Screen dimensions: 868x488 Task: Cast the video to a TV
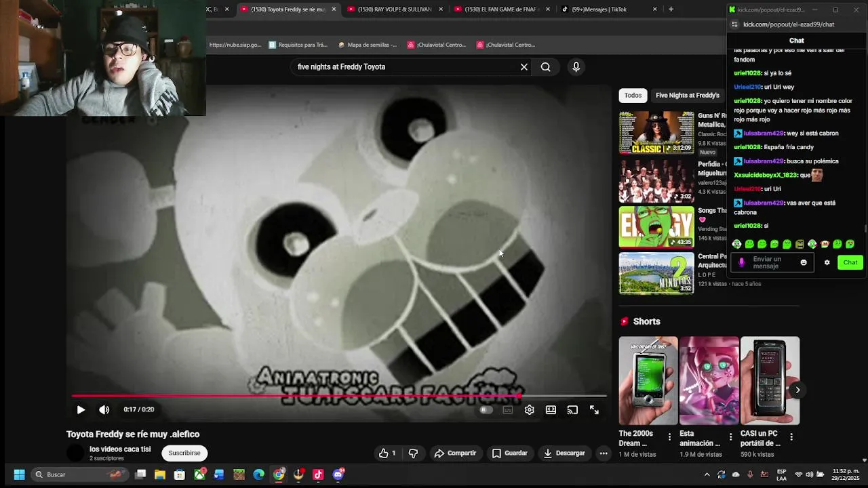572,410
